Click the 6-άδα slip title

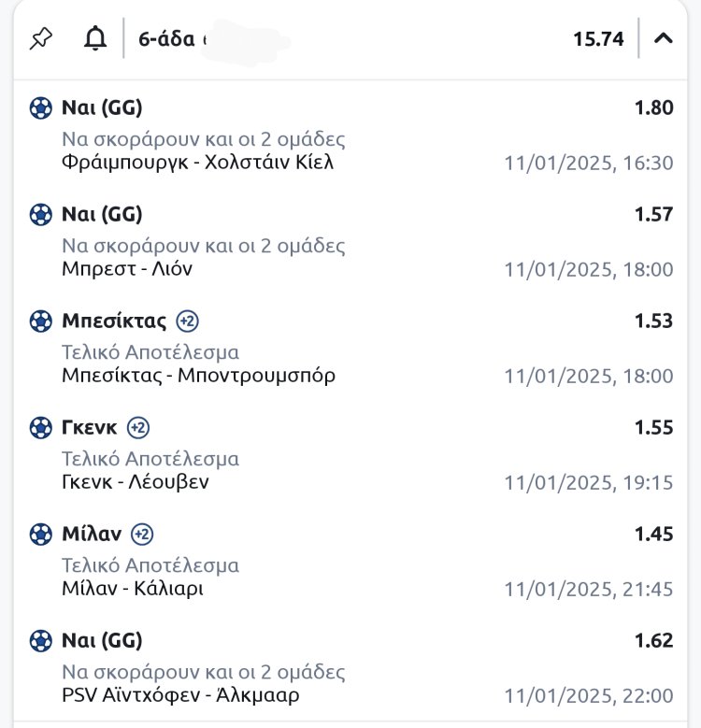click(x=166, y=39)
